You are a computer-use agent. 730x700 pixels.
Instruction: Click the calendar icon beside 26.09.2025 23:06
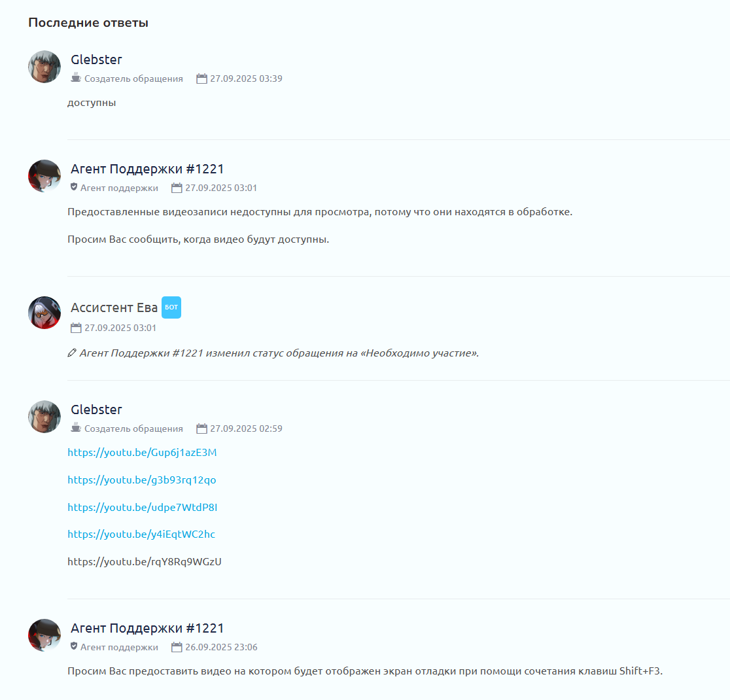tap(177, 647)
